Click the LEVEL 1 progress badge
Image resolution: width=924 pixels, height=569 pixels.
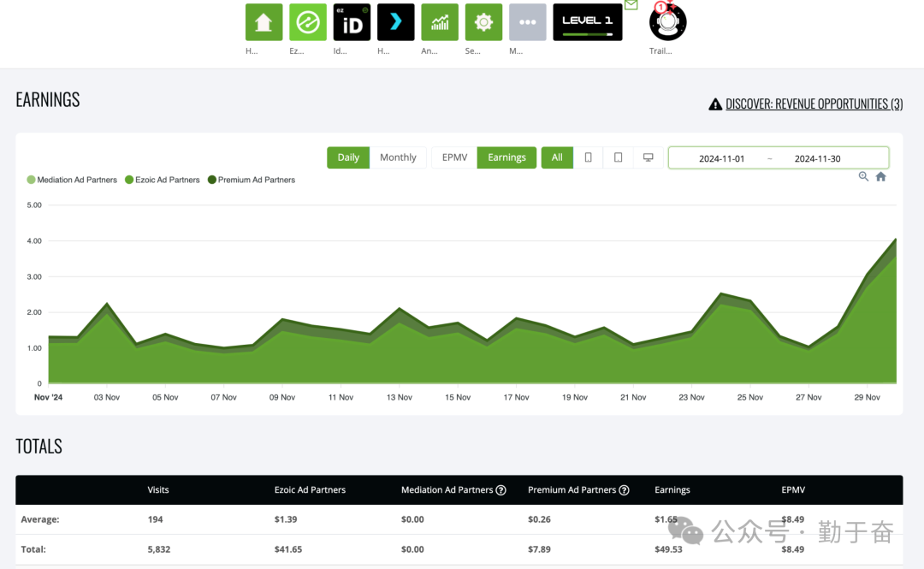click(x=587, y=22)
